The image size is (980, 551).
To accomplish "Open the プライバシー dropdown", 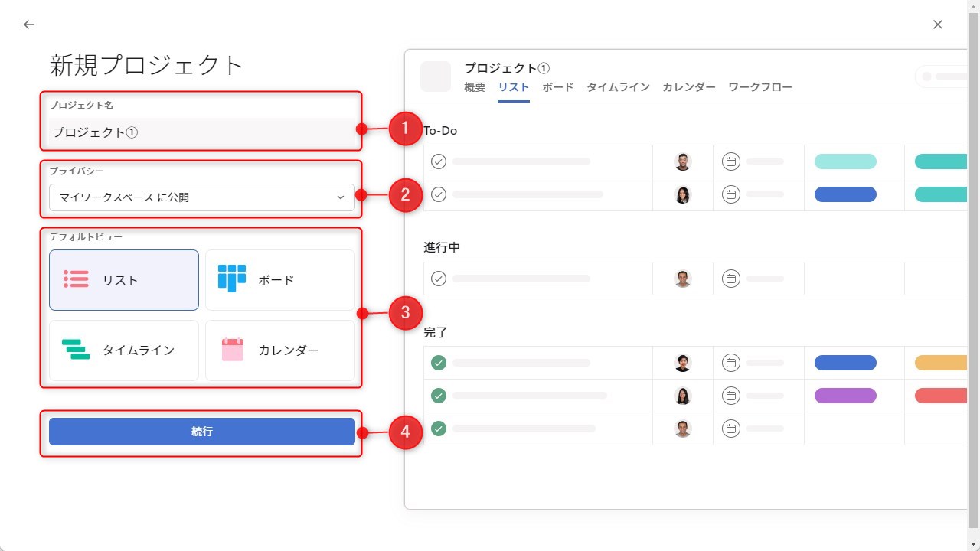I will coord(201,197).
